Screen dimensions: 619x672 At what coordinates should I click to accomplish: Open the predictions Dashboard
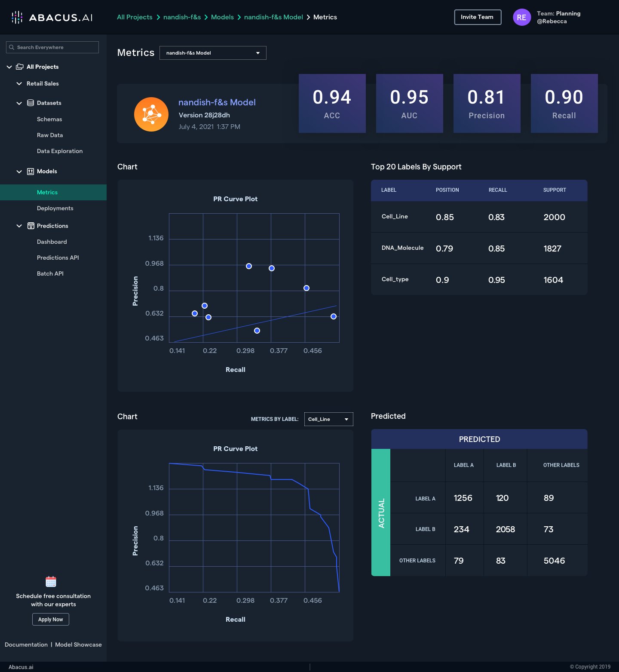(x=52, y=242)
